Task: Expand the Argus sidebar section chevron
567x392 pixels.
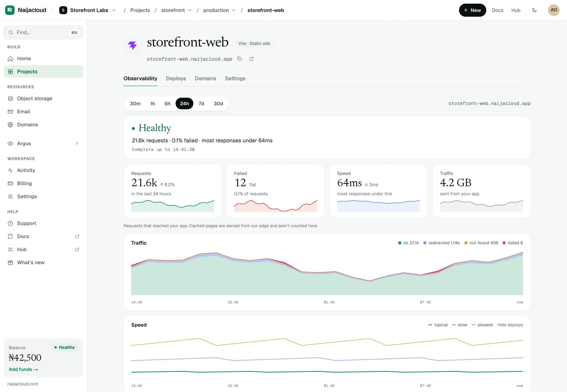Action: (x=77, y=143)
